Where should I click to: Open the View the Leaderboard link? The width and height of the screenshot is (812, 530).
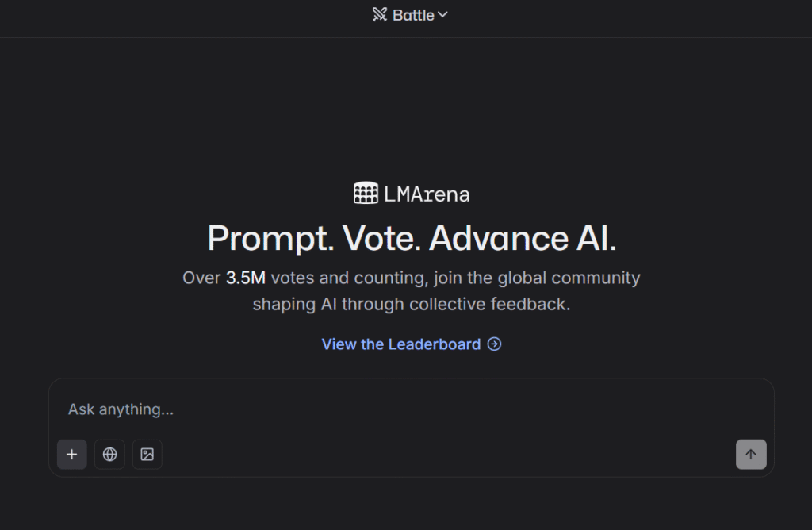412,344
